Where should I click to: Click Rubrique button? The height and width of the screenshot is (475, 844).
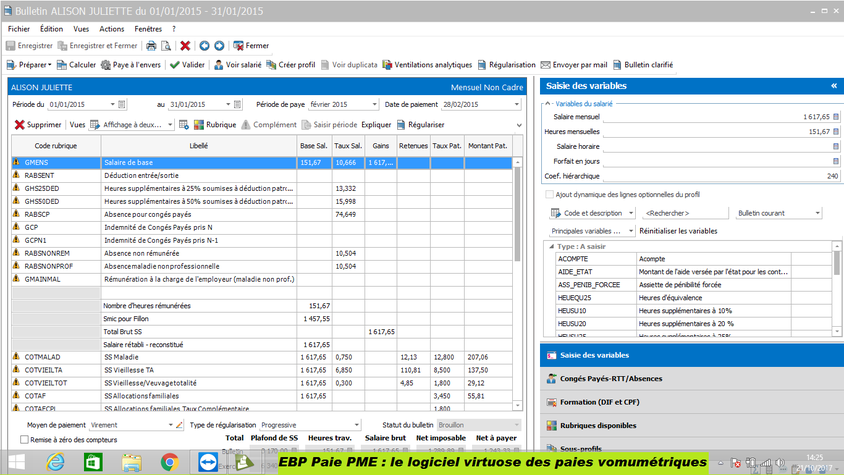(215, 125)
